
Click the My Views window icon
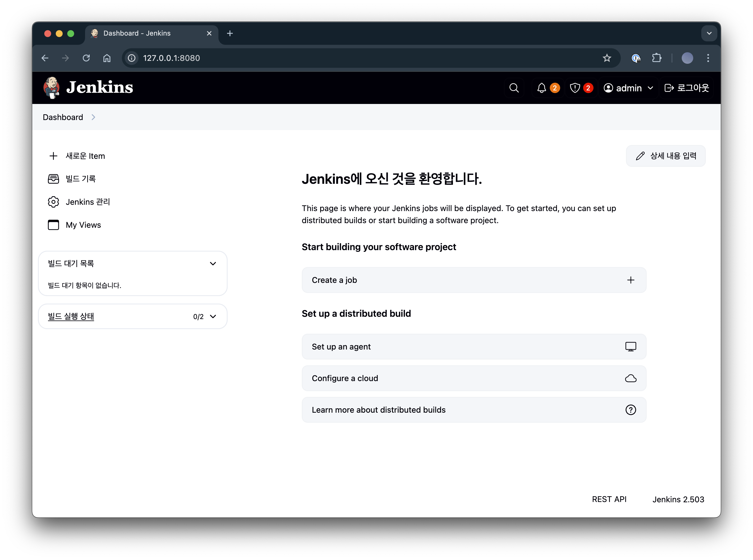(53, 225)
